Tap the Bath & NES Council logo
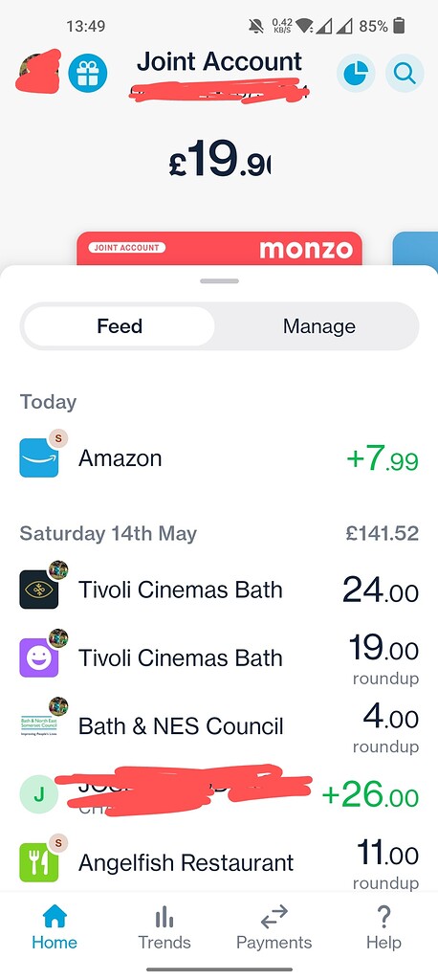The height and width of the screenshot is (980, 438). tap(39, 725)
